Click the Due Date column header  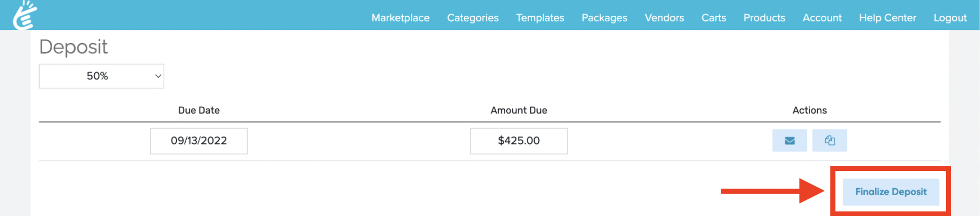(199, 111)
